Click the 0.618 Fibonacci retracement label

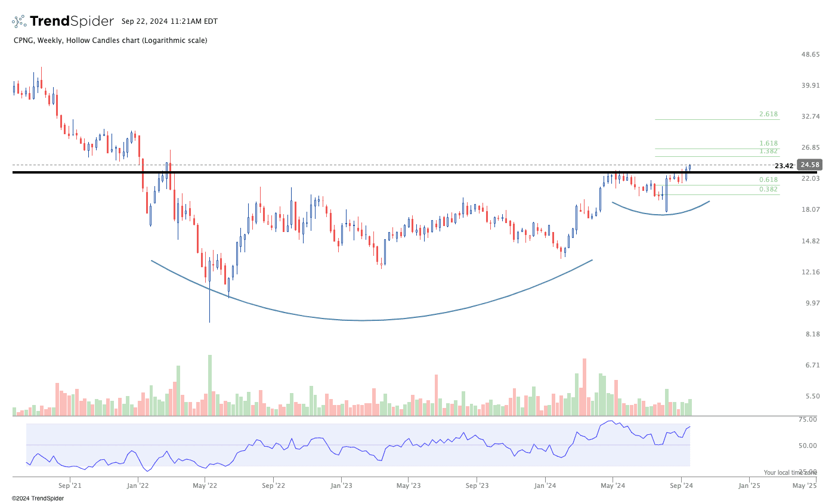pos(768,180)
